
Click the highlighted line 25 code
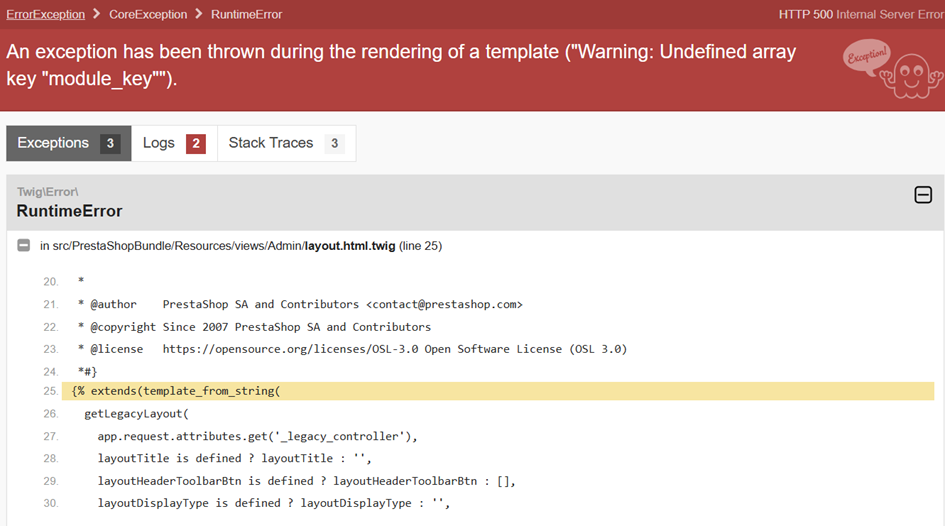[x=176, y=391]
